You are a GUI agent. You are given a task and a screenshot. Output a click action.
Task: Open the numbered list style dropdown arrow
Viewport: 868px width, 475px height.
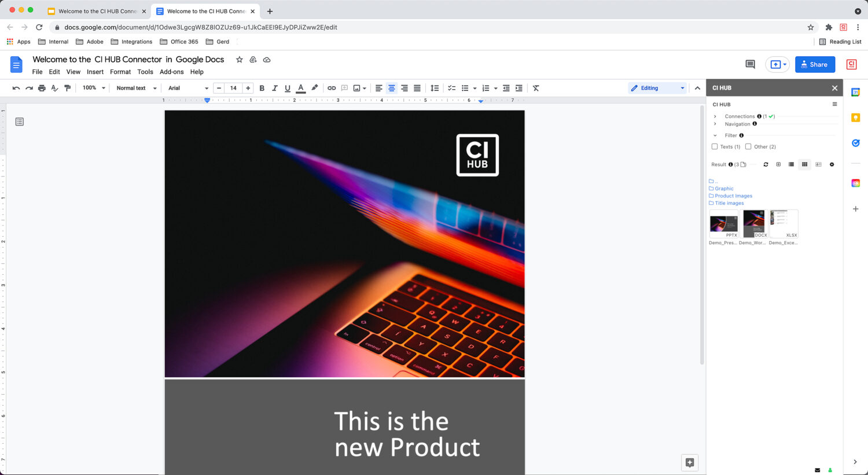[x=495, y=89]
